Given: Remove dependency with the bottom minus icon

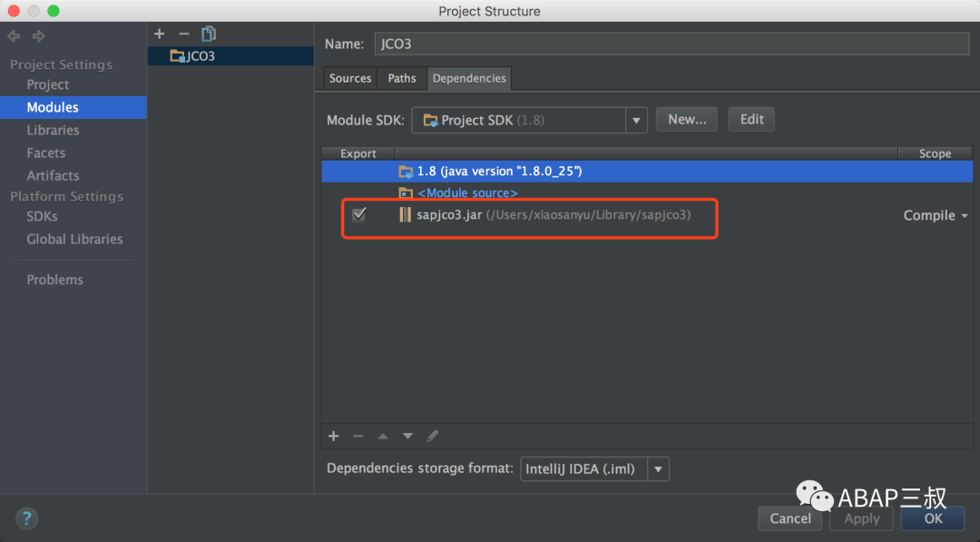Looking at the screenshot, I should [x=358, y=436].
